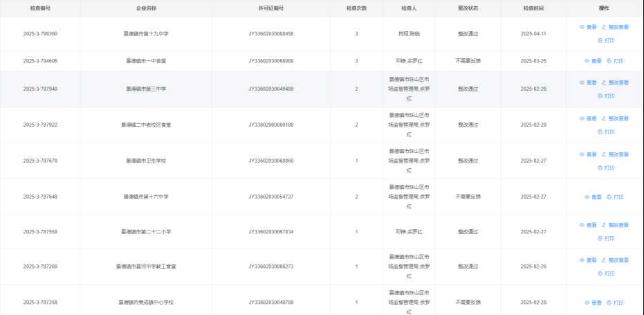Click 查看 for record 2025-3-787878
This screenshot has width=644, height=315.
(588, 154)
